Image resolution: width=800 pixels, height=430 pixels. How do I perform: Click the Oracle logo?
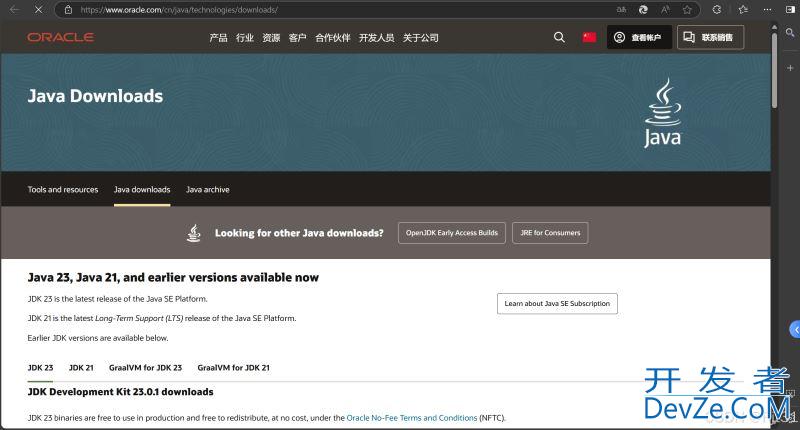(x=61, y=37)
